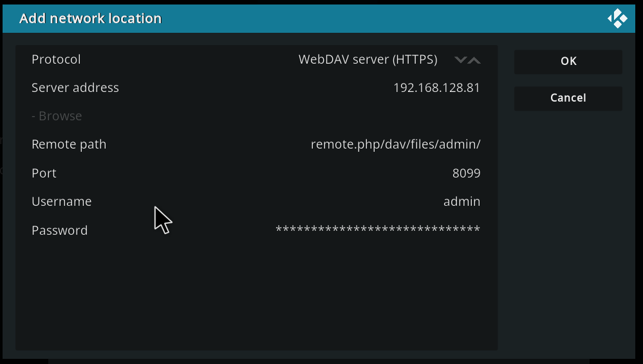643x364 pixels.
Task: Confirm the network location with OK
Action: pyautogui.click(x=568, y=62)
